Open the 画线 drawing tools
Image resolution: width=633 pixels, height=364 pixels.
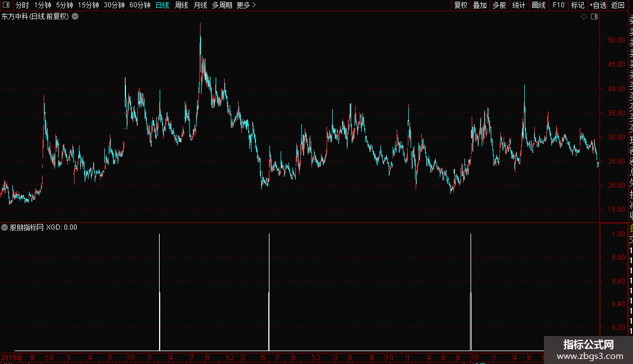(538, 5)
